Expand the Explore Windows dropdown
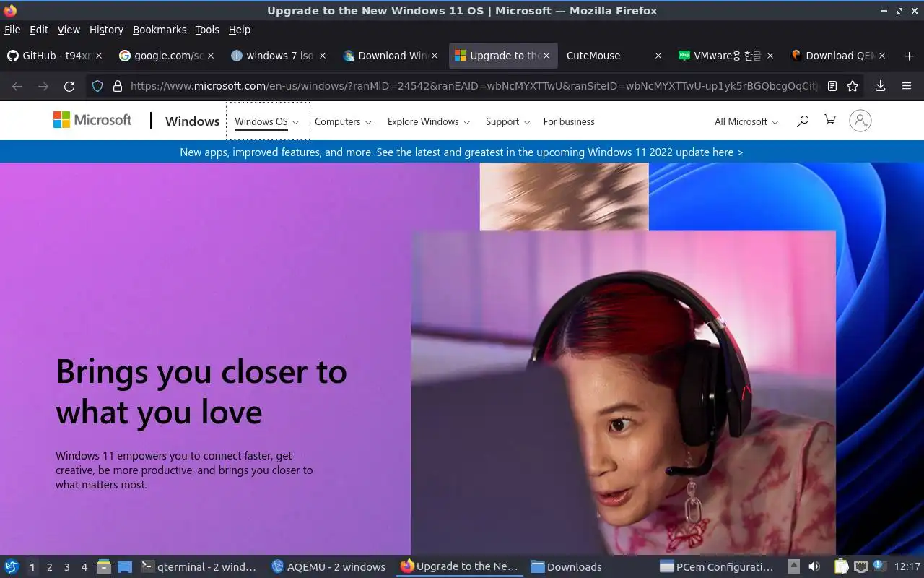The height and width of the screenshot is (578, 924). 428,121
